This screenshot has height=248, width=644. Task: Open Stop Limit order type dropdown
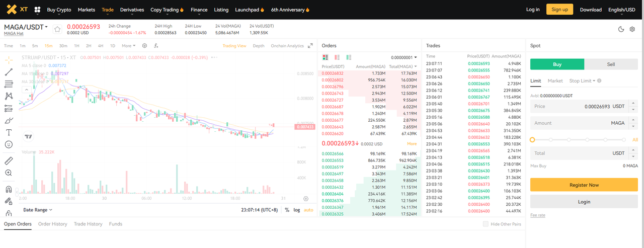[582, 80]
